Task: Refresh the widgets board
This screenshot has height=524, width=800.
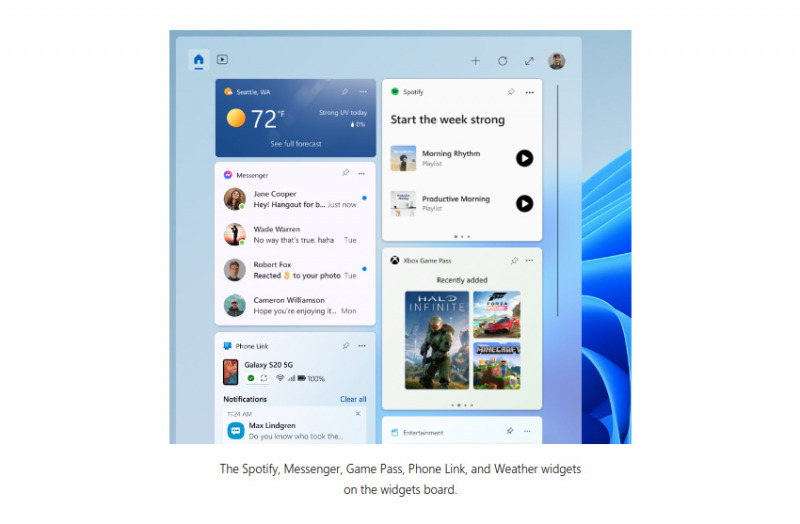Action: coord(503,61)
